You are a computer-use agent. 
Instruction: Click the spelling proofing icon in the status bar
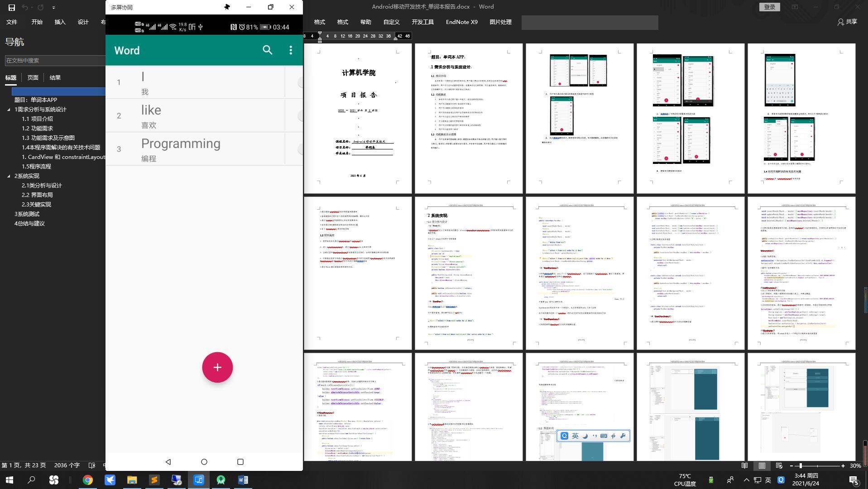pos(92,465)
